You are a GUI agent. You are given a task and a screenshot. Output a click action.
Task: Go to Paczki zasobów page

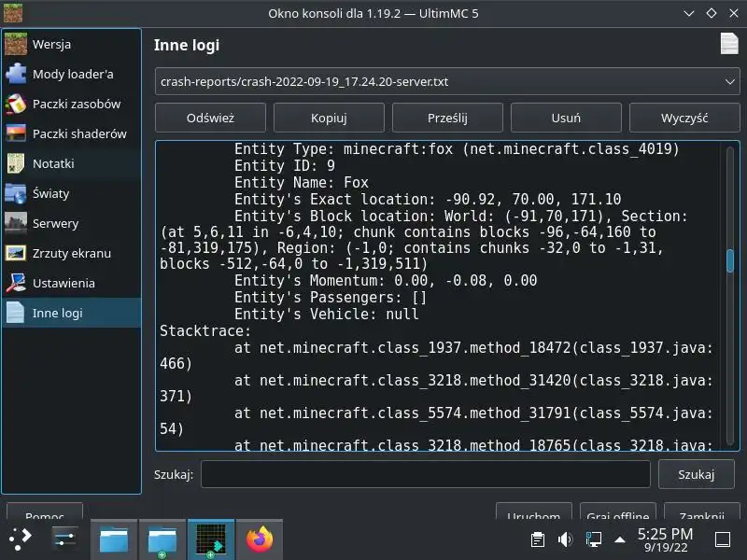pyautogui.click(x=72, y=104)
